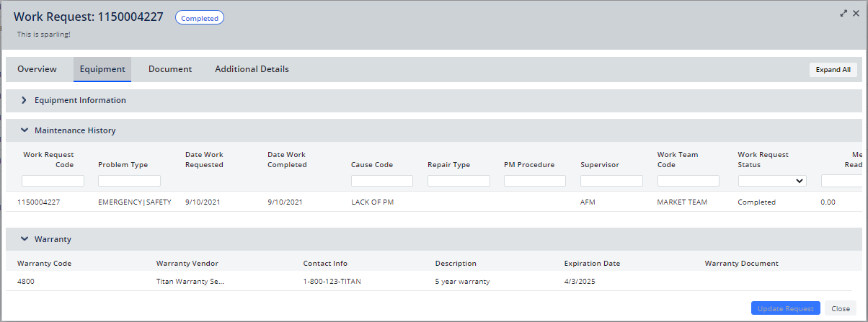Collapse the Maintenance History section
The image size is (868, 322).
click(24, 130)
